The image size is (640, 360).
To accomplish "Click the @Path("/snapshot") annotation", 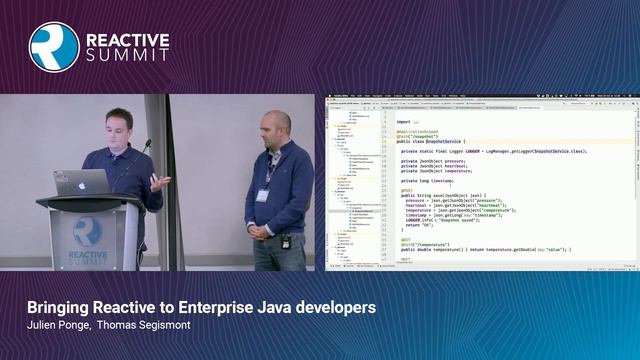I will tap(417, 137).
